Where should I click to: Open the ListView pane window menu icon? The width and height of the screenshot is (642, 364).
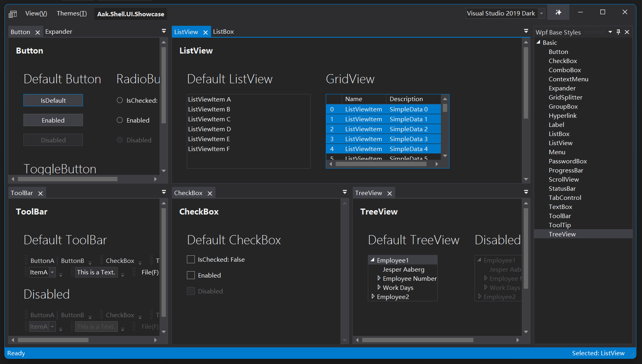[x=526, y=31]
